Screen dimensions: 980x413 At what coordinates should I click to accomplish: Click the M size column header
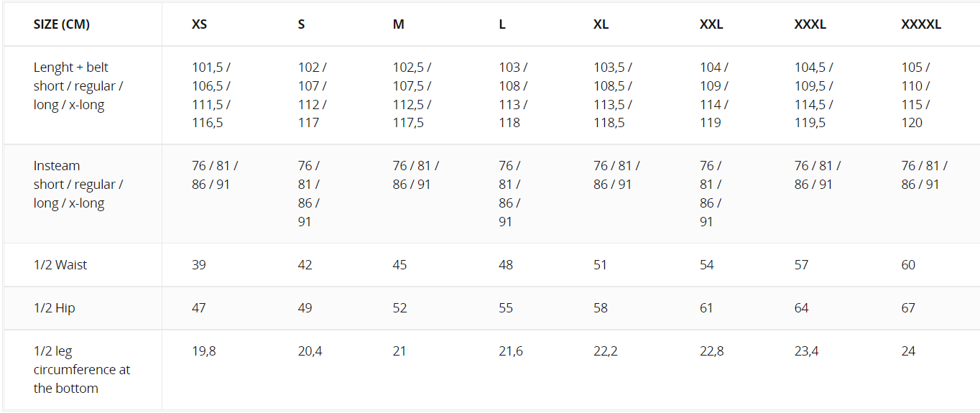click(398, 24)
